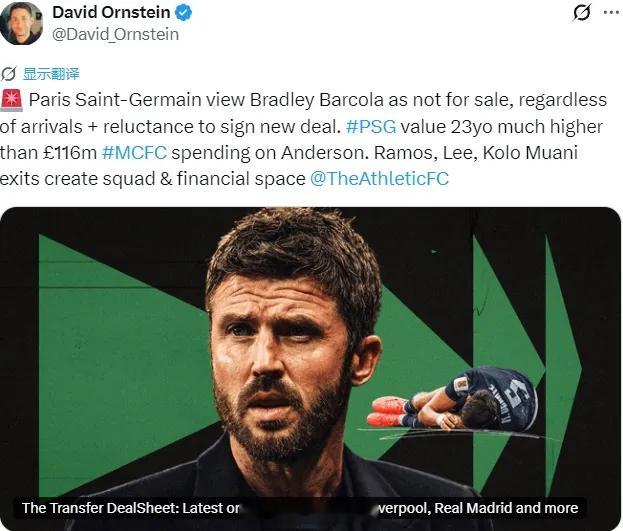623x531 pixels.
Task: Open David Ornstein's profile avatar
Action: point(21,23)
